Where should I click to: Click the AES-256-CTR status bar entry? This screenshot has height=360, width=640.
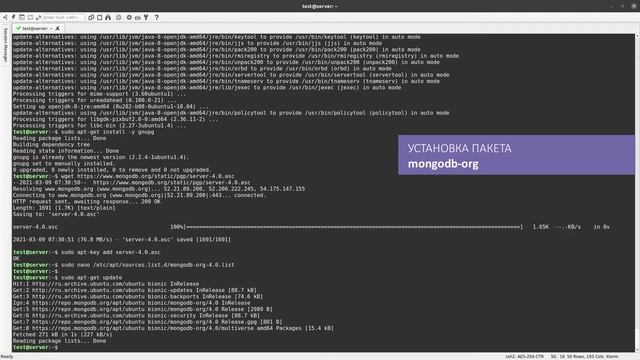[524, 357]
